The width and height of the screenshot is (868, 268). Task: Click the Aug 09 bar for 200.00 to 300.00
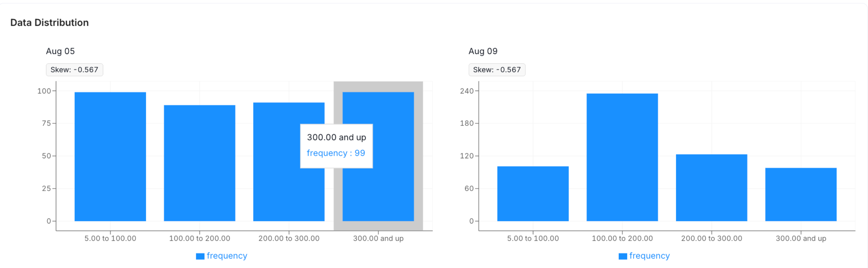tap(711, 188)
